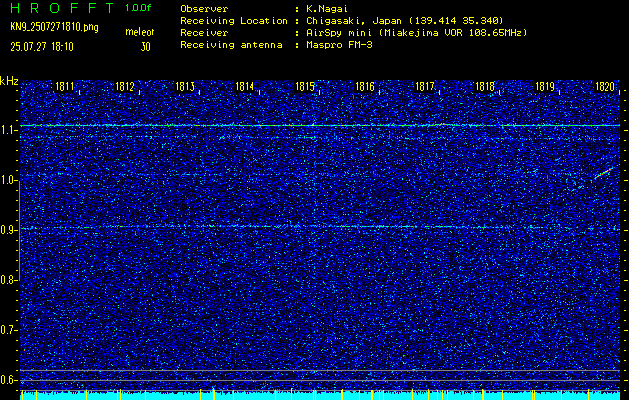Click the 1815 time marker
629x400 pixels.
click(x=305, y=87)
